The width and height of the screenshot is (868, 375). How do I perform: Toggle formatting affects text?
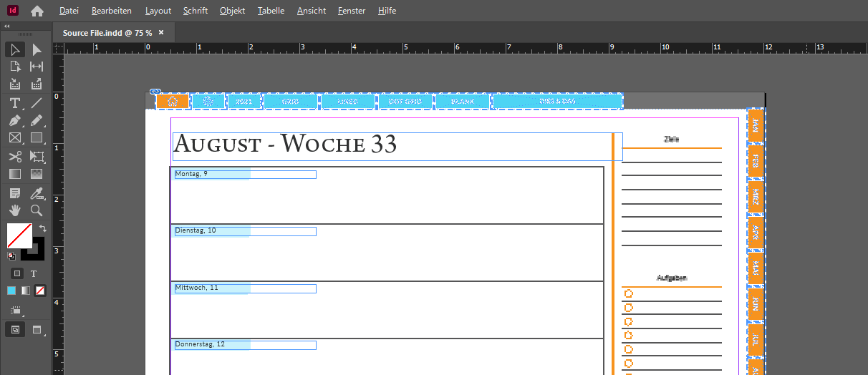34,273
